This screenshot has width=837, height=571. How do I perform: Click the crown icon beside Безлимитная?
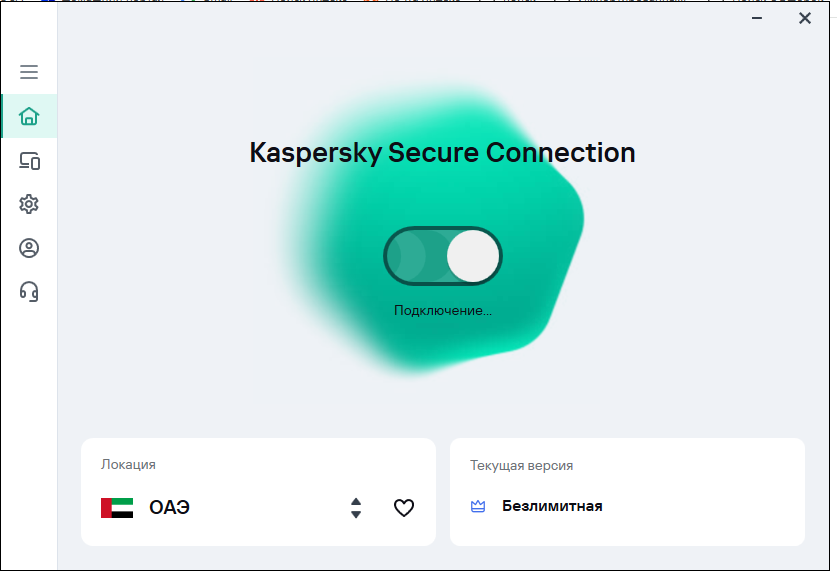tap(478, 506)
